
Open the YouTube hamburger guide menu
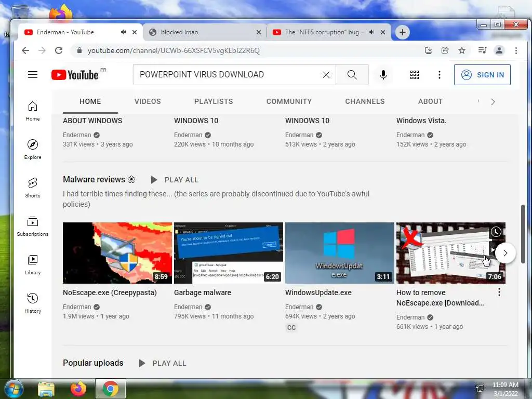[x=33, y=75]
